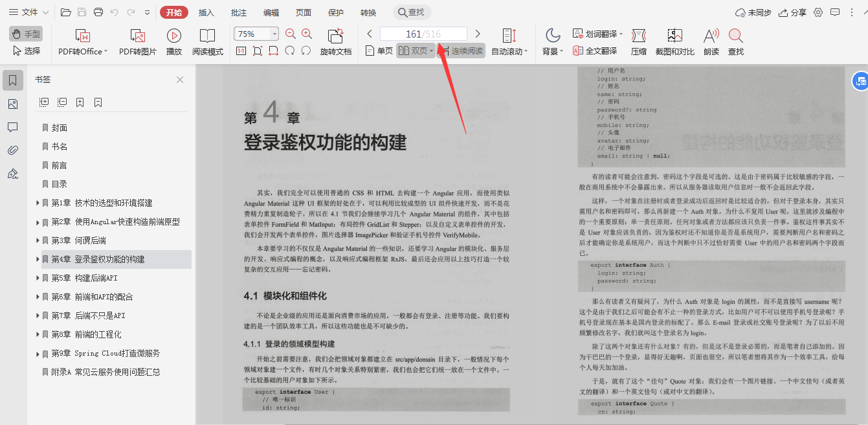868x425 pixels.
Task: Switch to 页面 tab
Action: [x=304, y=12]
